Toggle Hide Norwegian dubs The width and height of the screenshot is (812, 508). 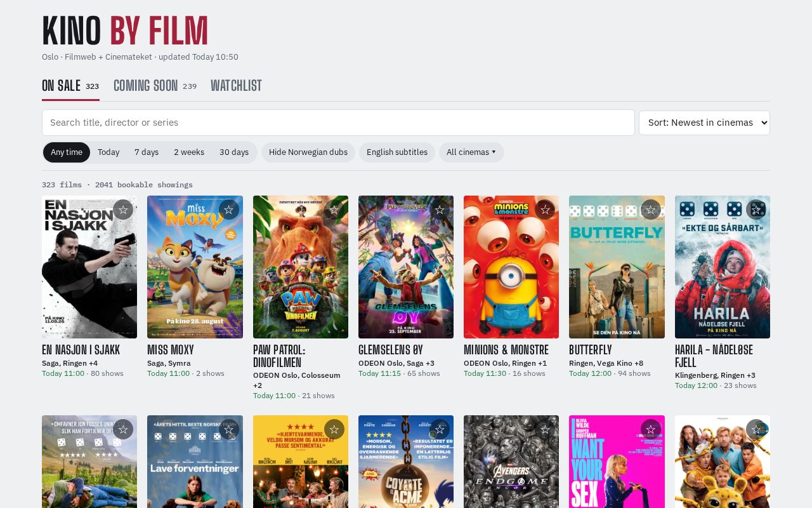308,152
